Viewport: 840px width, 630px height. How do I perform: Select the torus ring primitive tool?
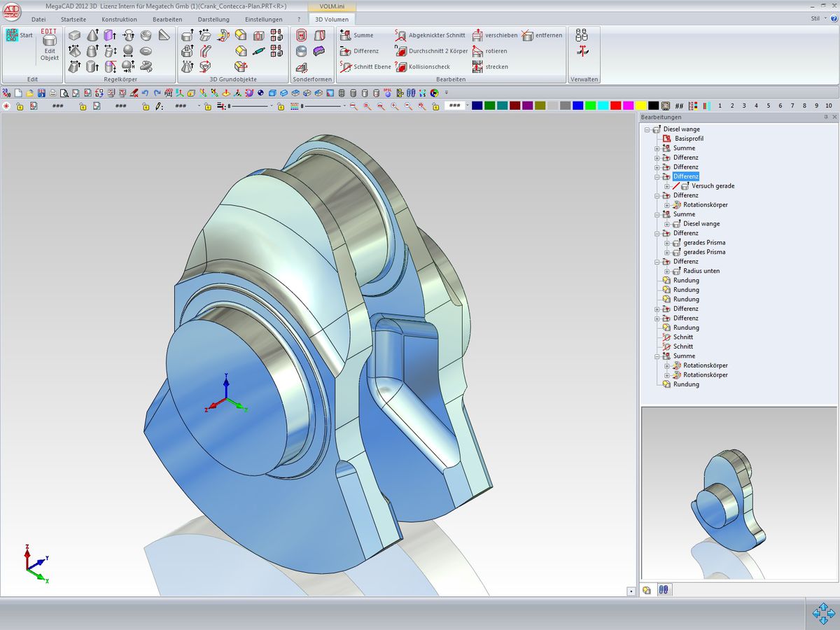tap(146, 51)
